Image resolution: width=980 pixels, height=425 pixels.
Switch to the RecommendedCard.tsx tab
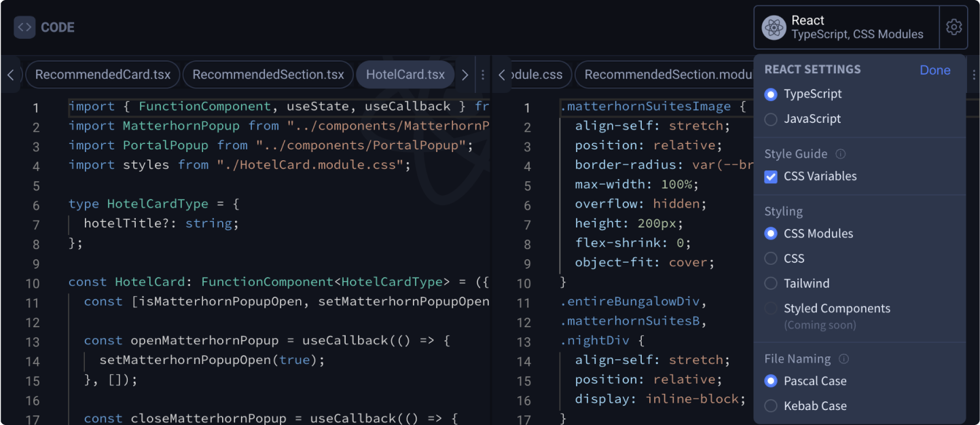103,75
